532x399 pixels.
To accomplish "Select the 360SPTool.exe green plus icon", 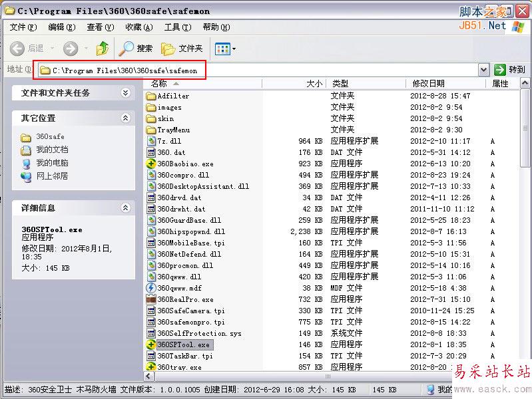I will 151,344.
